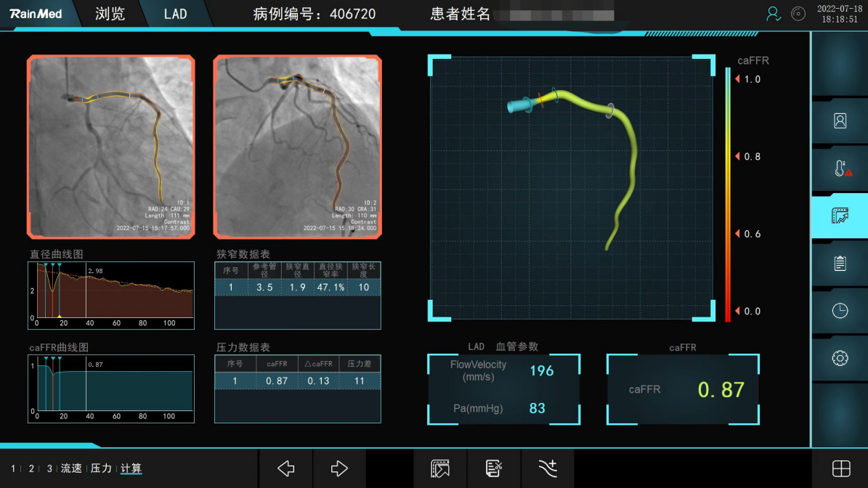Open the patient profile sidebar icon

[840, 121]
